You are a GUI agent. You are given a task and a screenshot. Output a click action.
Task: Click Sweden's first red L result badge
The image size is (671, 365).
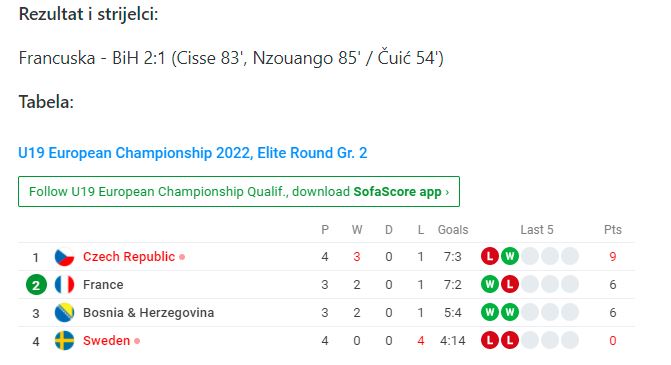490,341
